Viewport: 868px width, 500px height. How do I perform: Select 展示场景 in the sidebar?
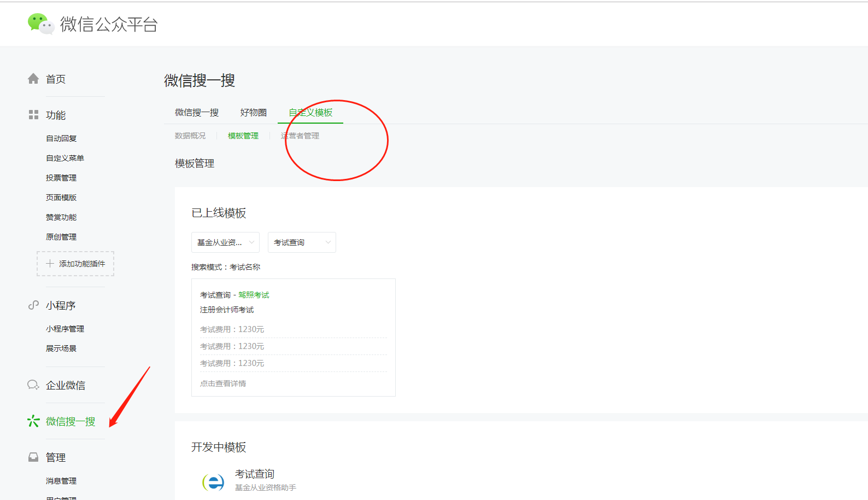61,348
